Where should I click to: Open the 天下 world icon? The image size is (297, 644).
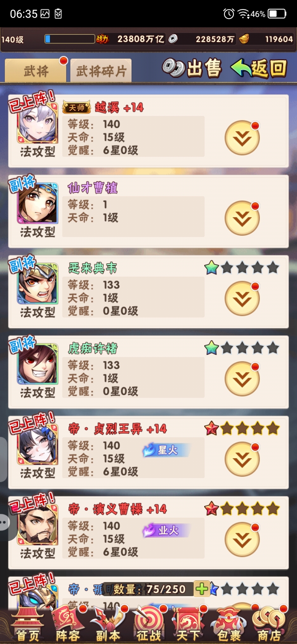(188, 624)
